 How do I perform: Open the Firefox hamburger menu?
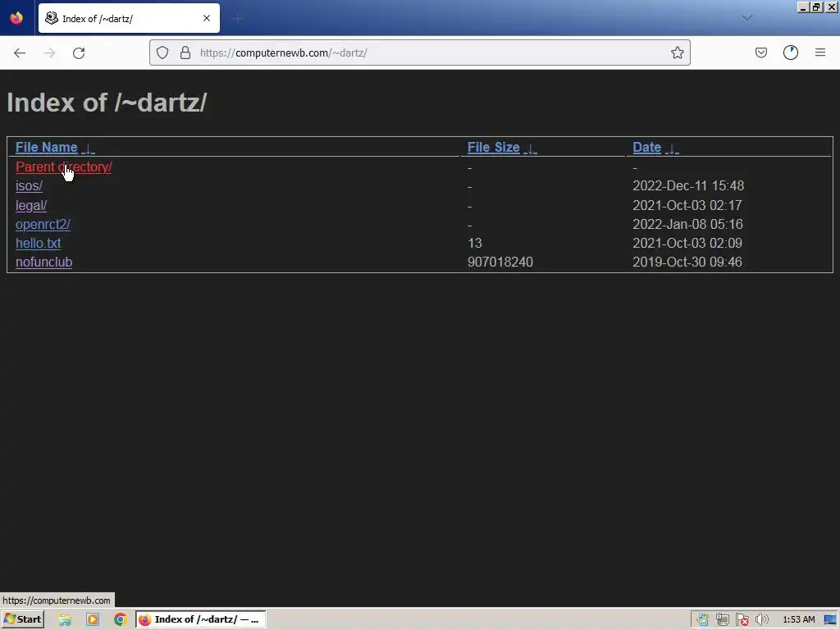pos(820,52)
